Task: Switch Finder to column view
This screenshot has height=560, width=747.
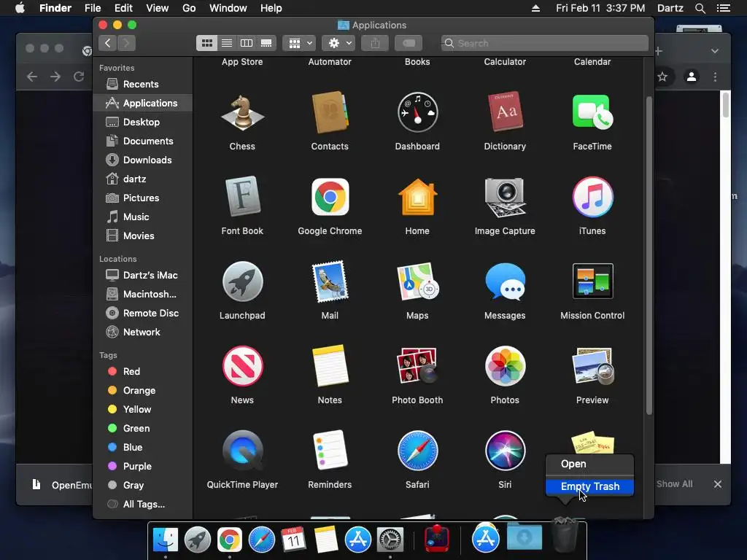Action: [x=247, y=43]
